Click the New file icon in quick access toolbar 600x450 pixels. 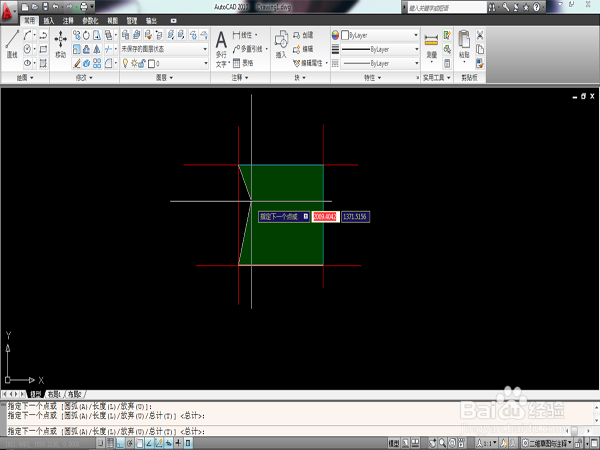pyautogui.click(x=25, y=7)
